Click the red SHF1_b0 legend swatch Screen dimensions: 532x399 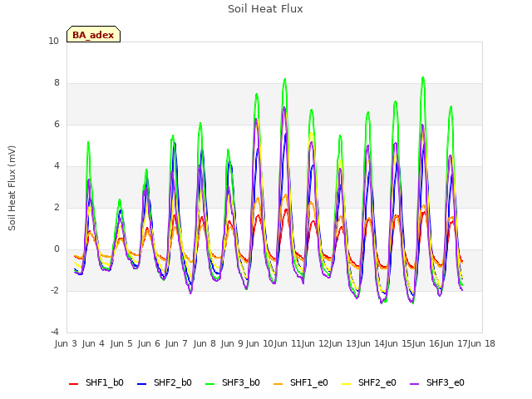coord(74,384)
